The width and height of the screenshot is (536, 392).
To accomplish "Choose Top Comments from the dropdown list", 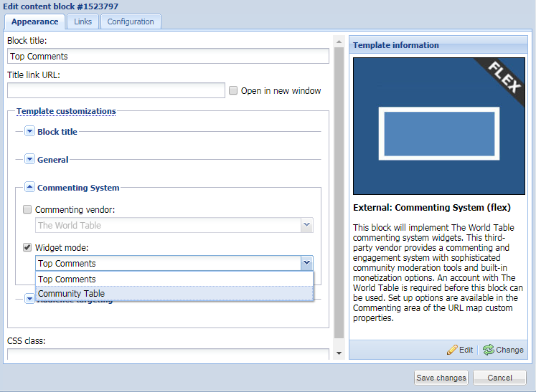I will pos(174,279).
